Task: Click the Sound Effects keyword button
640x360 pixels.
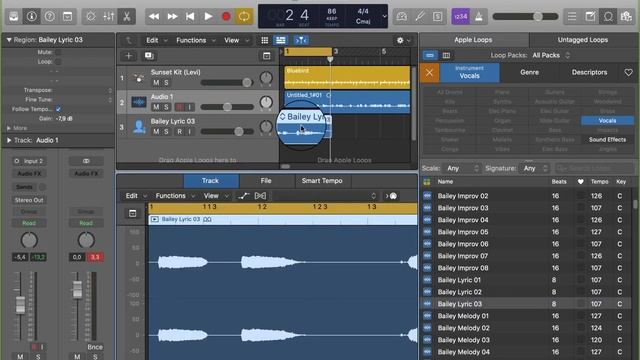Action: (x=607, y=140)
